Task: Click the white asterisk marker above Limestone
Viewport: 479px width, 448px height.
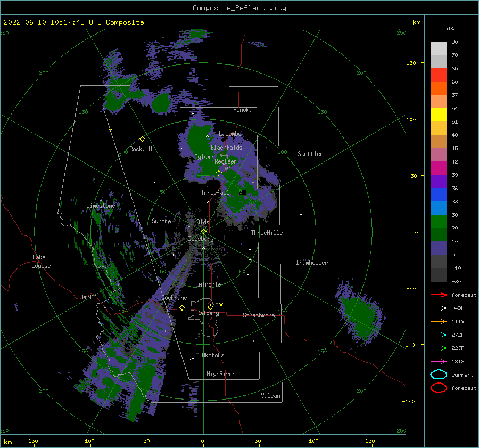Action: coord(101,201)
